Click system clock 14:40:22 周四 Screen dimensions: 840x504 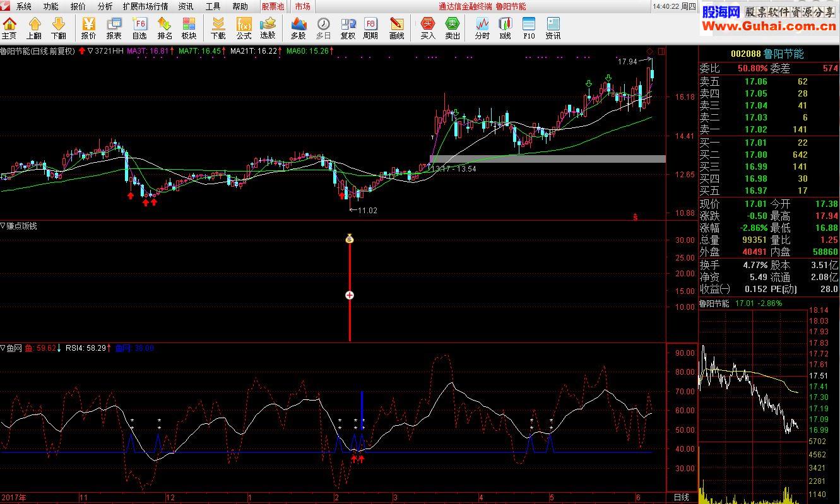674,6
